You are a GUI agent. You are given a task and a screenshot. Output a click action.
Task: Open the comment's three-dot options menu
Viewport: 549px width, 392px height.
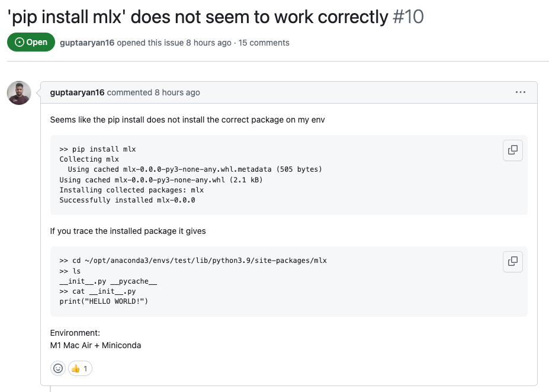tap(521, 92)
